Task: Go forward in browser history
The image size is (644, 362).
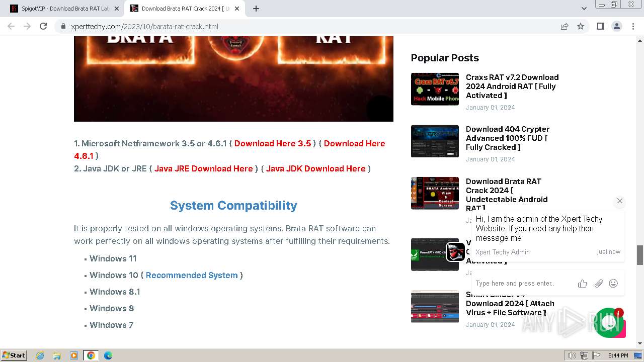Action: pos(27,26)
